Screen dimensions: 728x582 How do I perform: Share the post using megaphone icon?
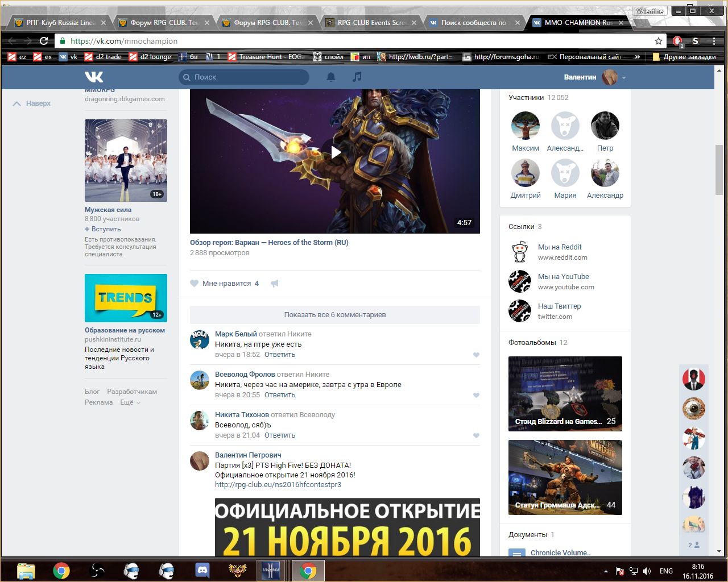click(x=275, y=283)
